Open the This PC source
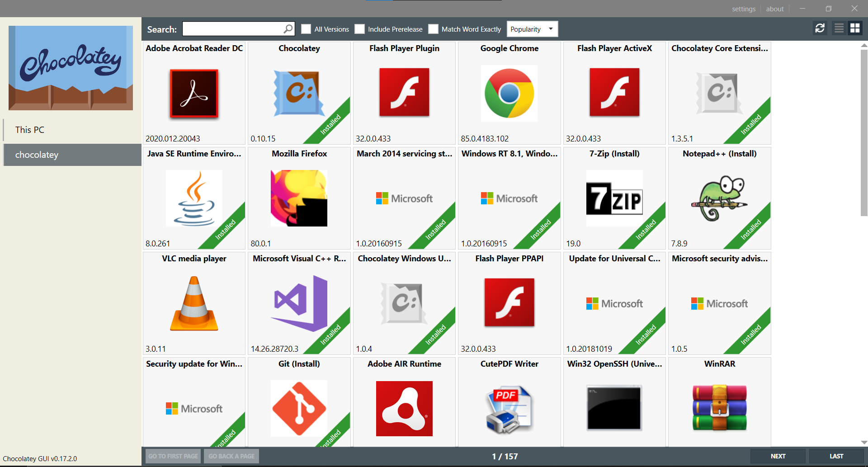This screenshot has height=467, width=868. pos(72,130)
